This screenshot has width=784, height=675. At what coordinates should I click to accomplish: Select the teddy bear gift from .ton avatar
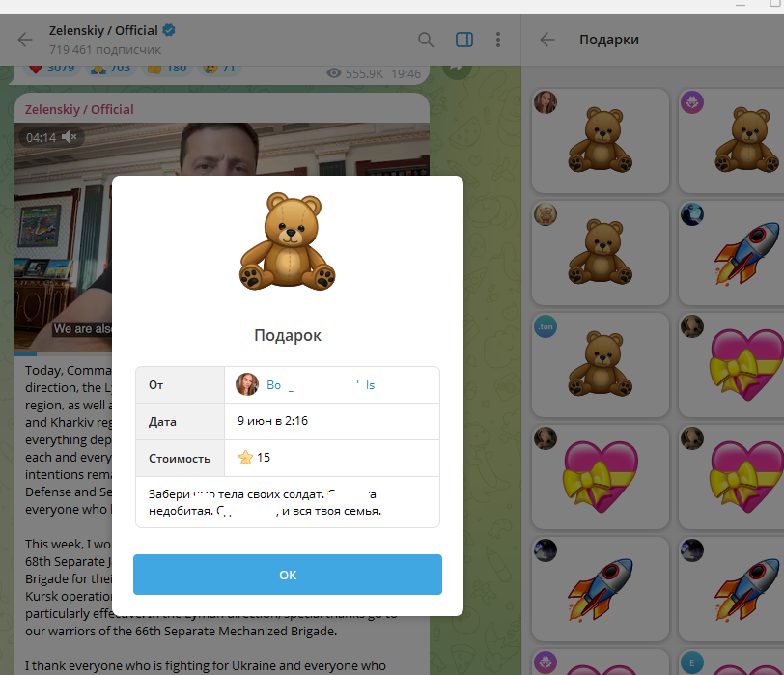[x=600, y=365]
